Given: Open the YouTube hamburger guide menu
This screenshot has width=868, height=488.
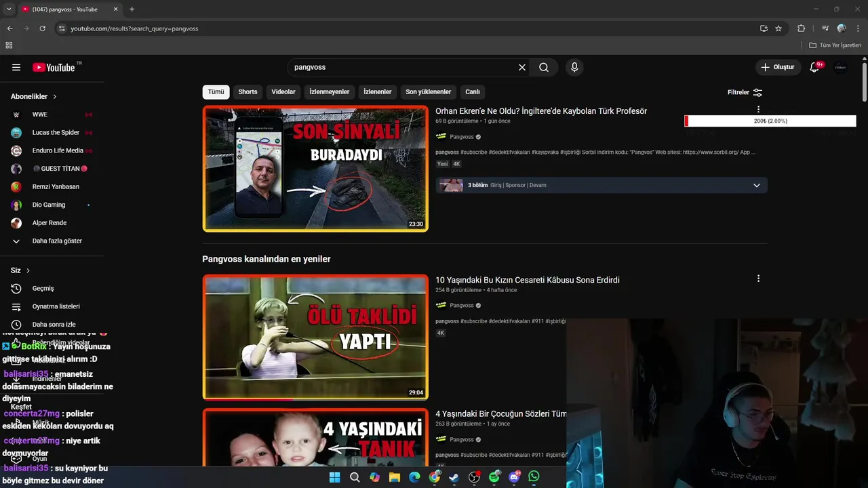Looking at the screenshot, I should click(x=16, y=67).
